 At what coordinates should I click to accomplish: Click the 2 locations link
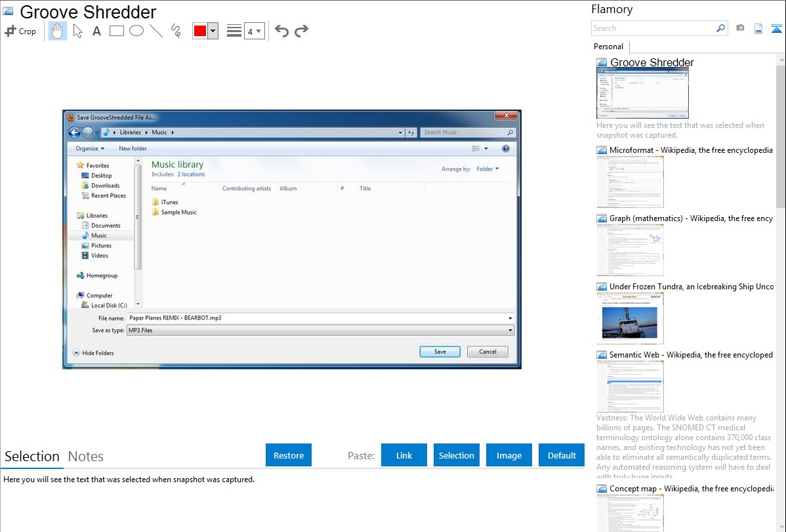coord(191,174)
